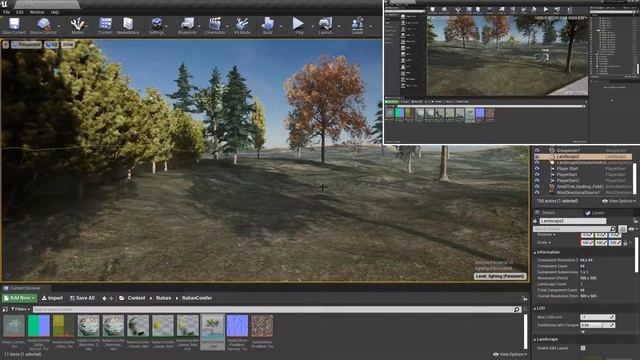640x360 pixels.
Task: Open the Modes toolbar icon
Action: coord(77,24)
